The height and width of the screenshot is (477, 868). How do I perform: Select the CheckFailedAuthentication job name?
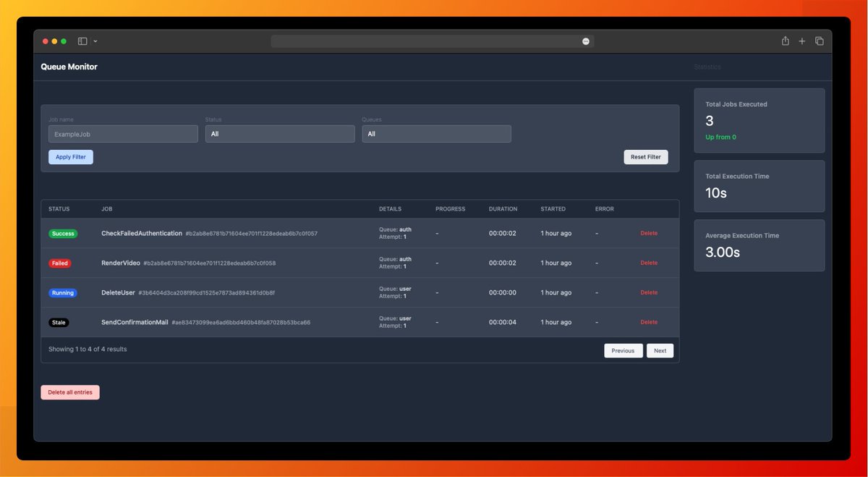[142, 233]
